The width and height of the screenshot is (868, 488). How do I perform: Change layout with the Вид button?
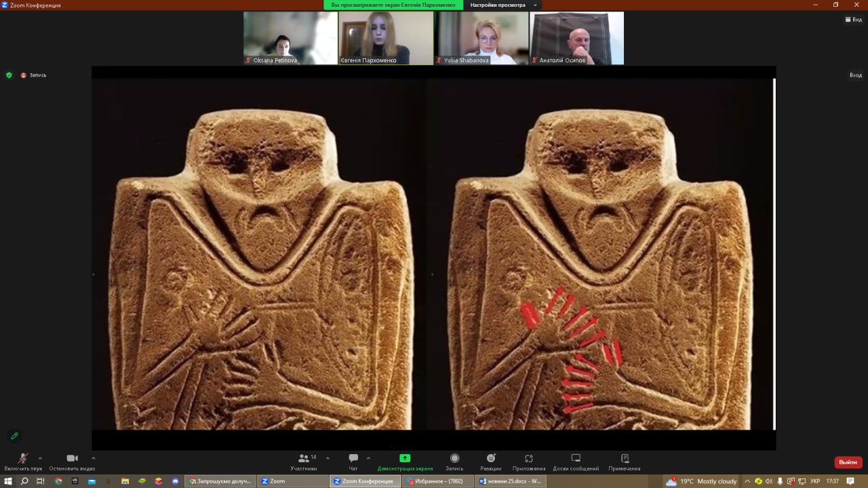853,20
